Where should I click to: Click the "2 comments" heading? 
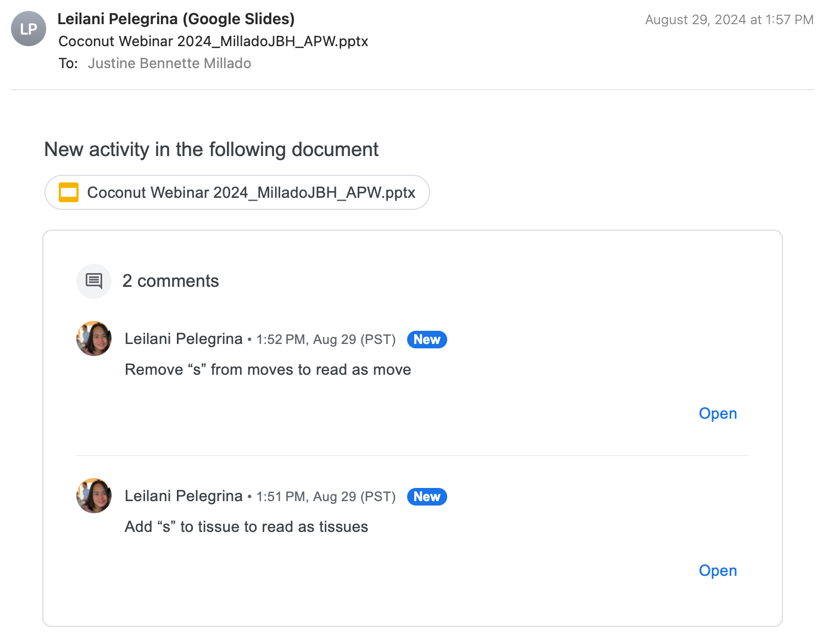coord(170,281)
